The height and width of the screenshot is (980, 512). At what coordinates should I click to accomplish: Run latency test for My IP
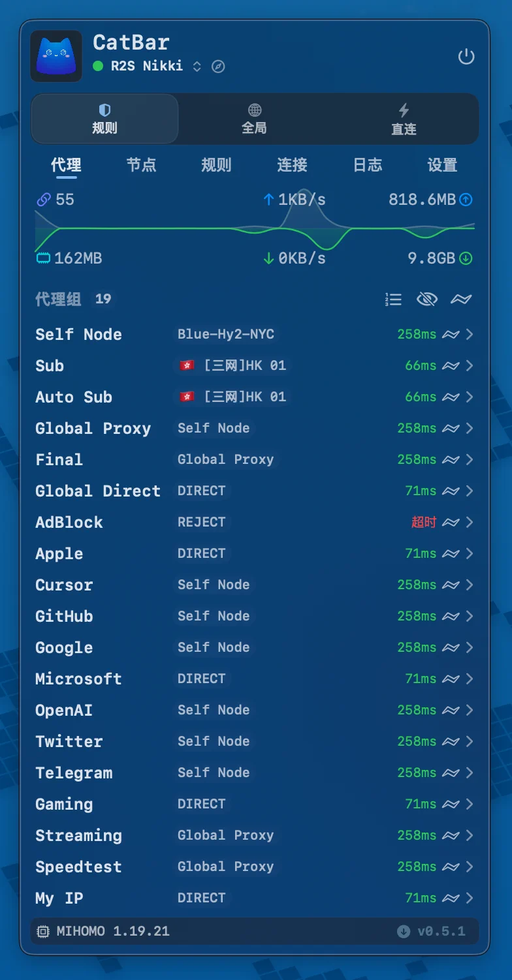click(x=451, y=898)
